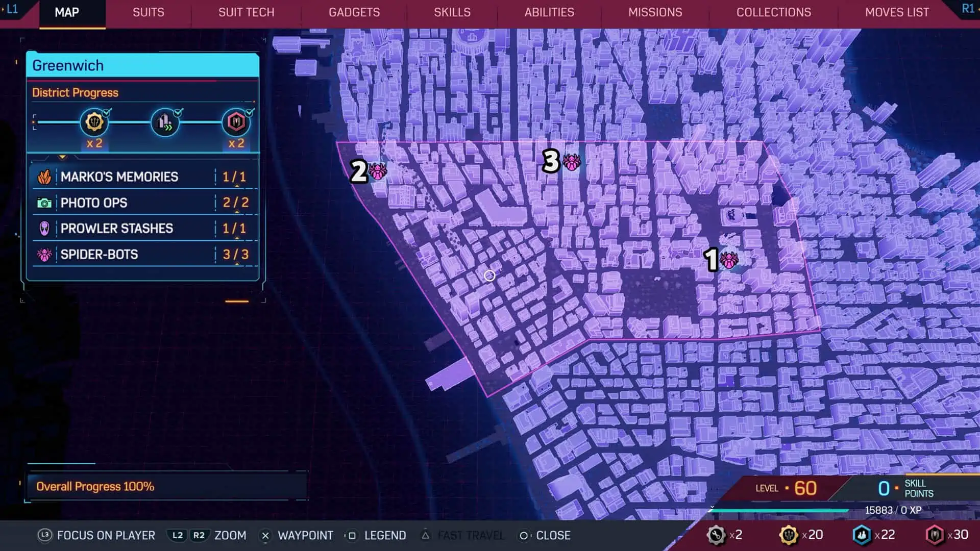Open the GADGETS tab
980x551 pixels.
pyautogui.click(x=354, y=12)
